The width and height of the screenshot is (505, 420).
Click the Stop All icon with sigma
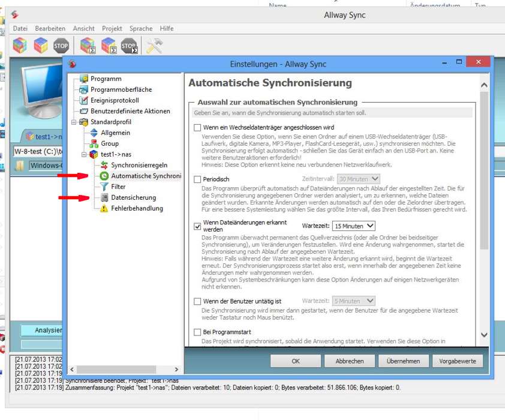pos(130,46)
